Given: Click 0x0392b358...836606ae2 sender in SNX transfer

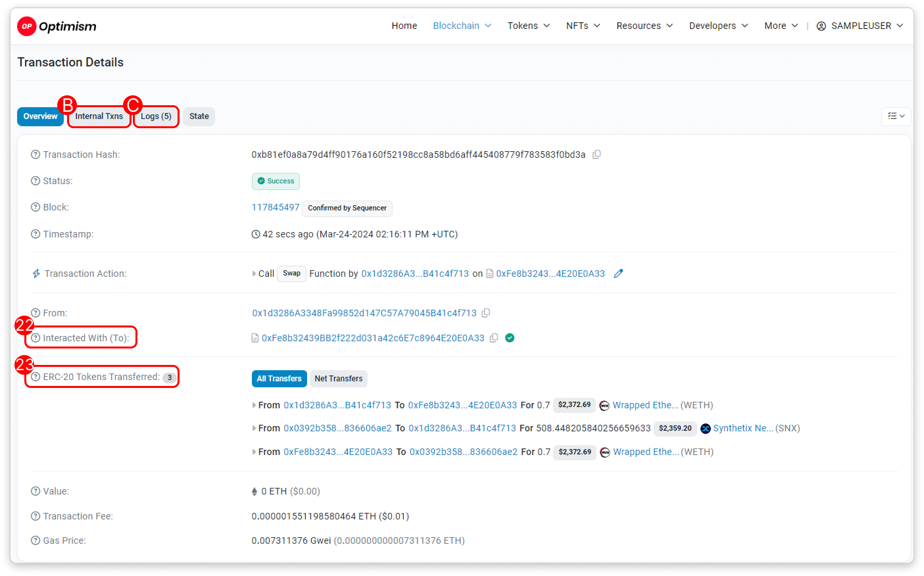Looking at the screenshot, I should [x=337, y=429].
